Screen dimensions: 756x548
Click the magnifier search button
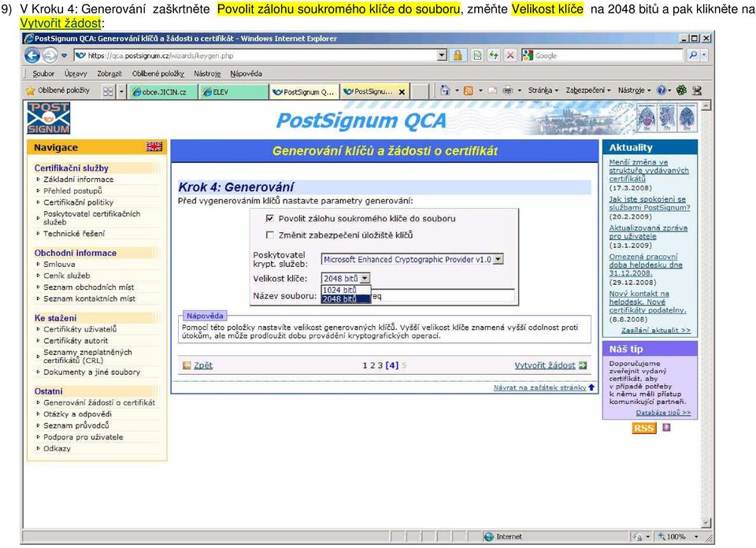[x=693, y=56]
